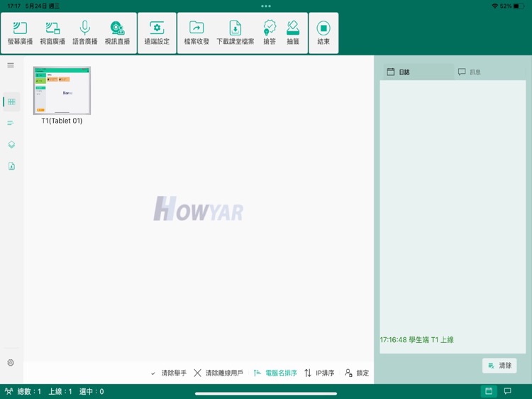Image resolution: width=532 pixels, height=399 pixels.
Task: Click 清除 clear log button
Action: [x=499, y=366]
